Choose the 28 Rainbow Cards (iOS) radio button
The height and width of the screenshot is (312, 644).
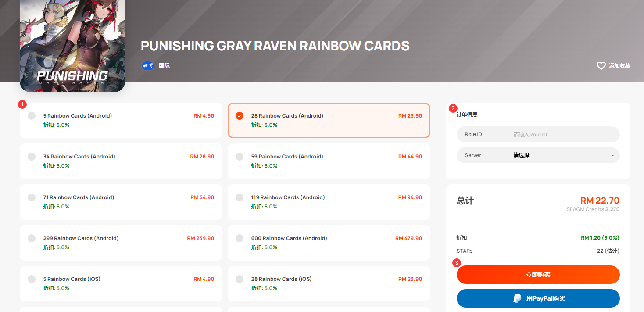tap(240, 279)
